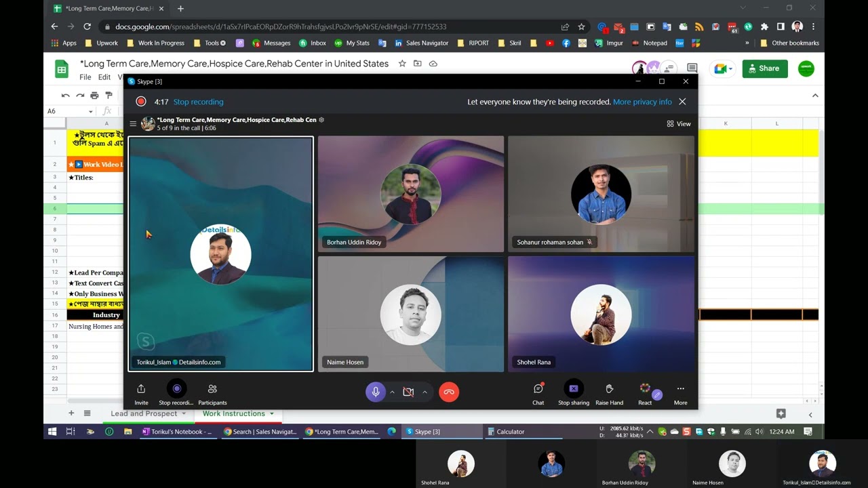Collapse the Sheets toolbar with top-right arrow

tap(815, 96)
